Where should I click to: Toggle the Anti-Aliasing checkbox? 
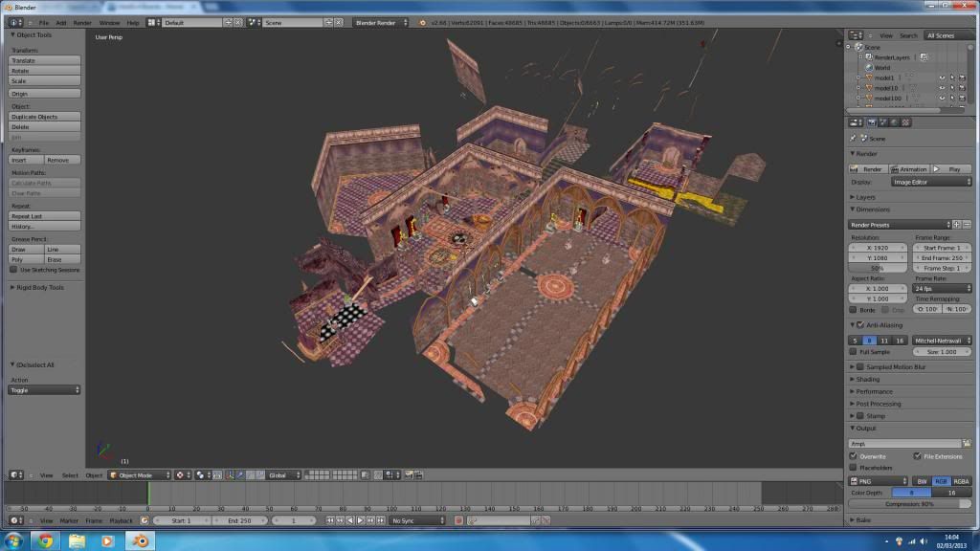coord(860,325)
